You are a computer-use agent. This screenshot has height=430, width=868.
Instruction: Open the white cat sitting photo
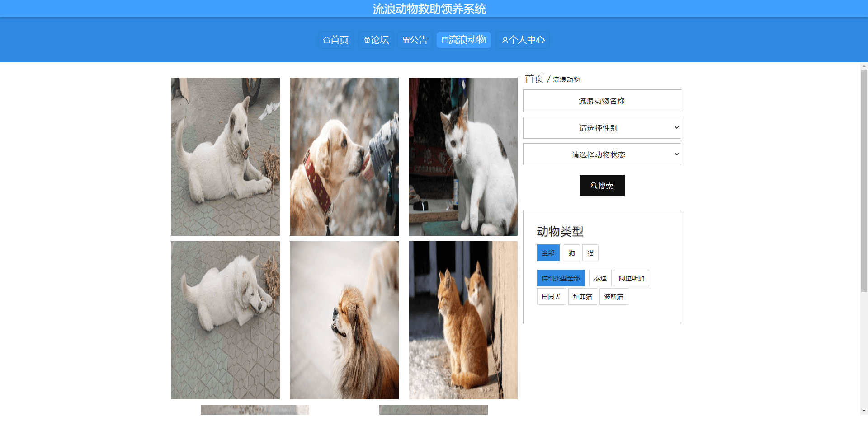coord(463,156)
